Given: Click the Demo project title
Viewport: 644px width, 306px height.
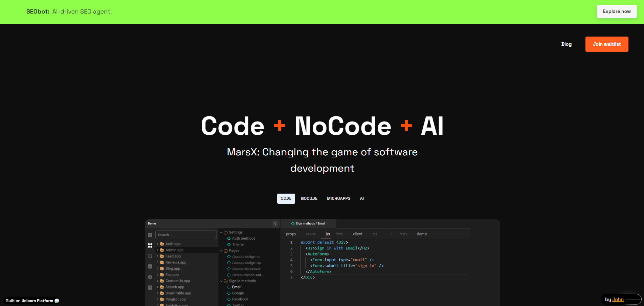Looking at the screenshot, I should coord(152,224).
